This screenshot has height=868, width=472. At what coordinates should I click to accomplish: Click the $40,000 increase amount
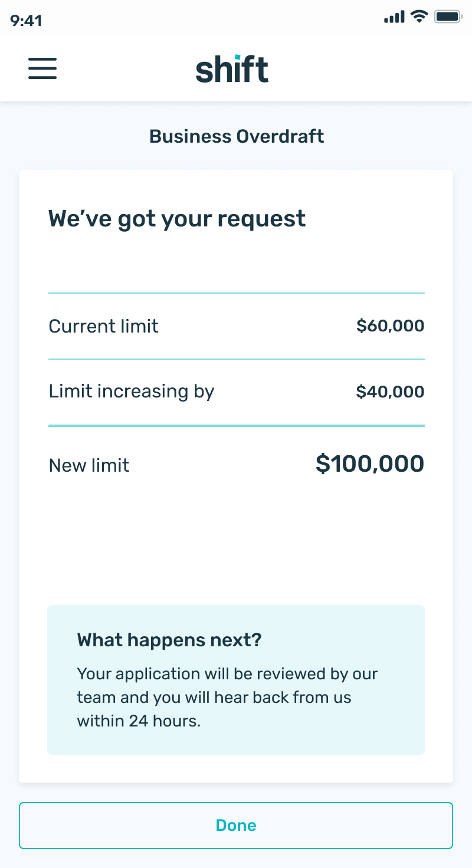click(390, 392)
